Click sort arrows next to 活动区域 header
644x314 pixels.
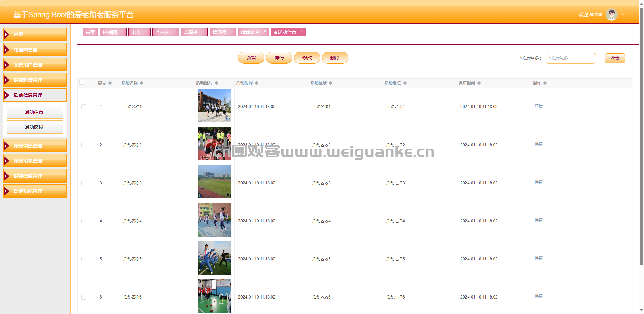331,83
